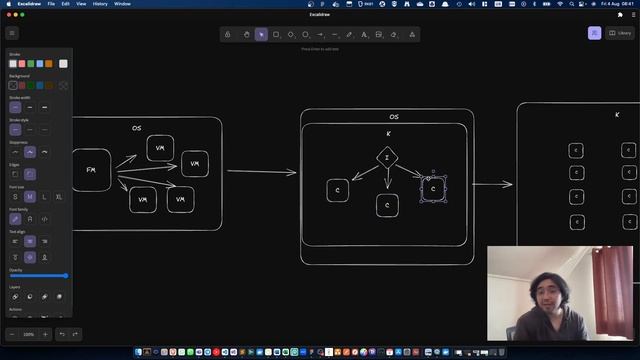Set sloppiness to artist
This screenshot has height=360, width=640.
click(x=30, y=152)
